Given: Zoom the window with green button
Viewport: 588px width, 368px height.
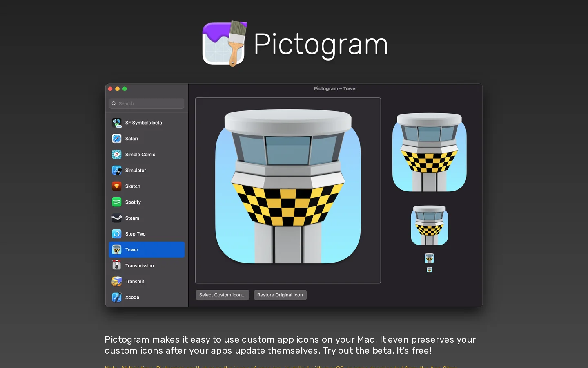Looking at the screenshot, I should click(125, 89).
